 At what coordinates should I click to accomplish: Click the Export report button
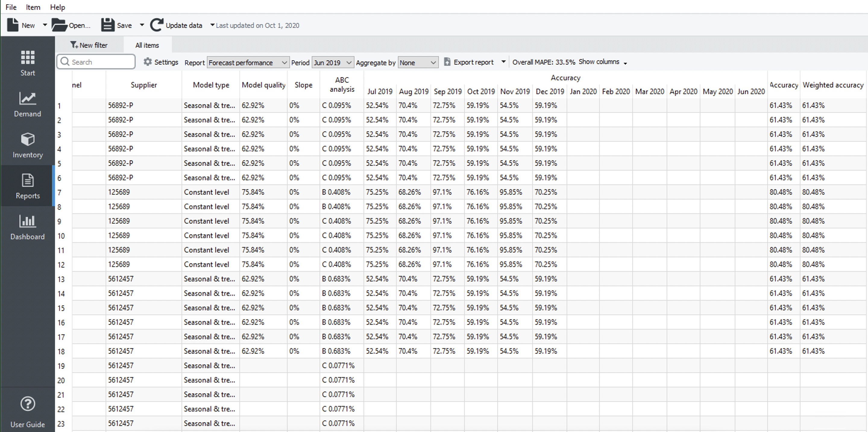[469, 62]
